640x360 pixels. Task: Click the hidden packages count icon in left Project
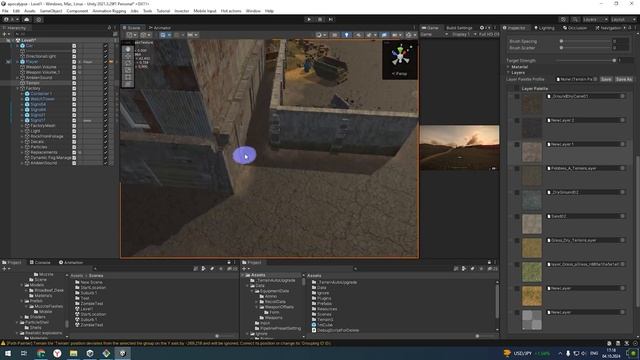click(x=232, y=269)
